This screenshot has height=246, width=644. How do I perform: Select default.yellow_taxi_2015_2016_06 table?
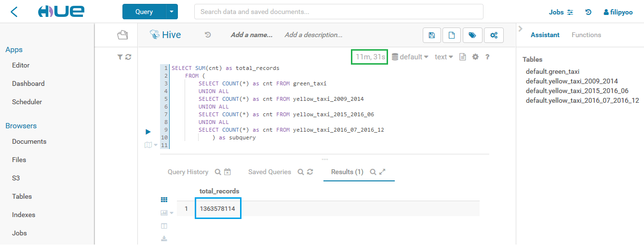(x=577, y=91)
